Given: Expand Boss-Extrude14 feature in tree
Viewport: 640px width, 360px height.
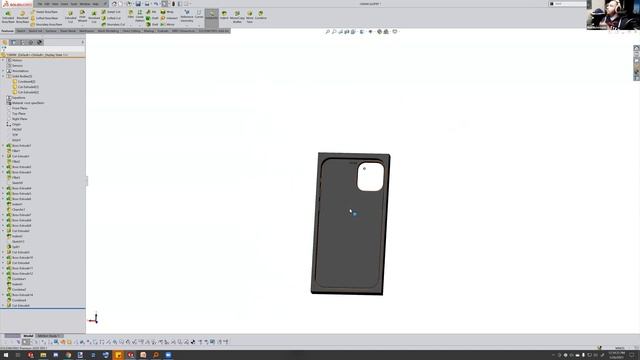Looking at the screenshot, I should (x=3, y=295).
